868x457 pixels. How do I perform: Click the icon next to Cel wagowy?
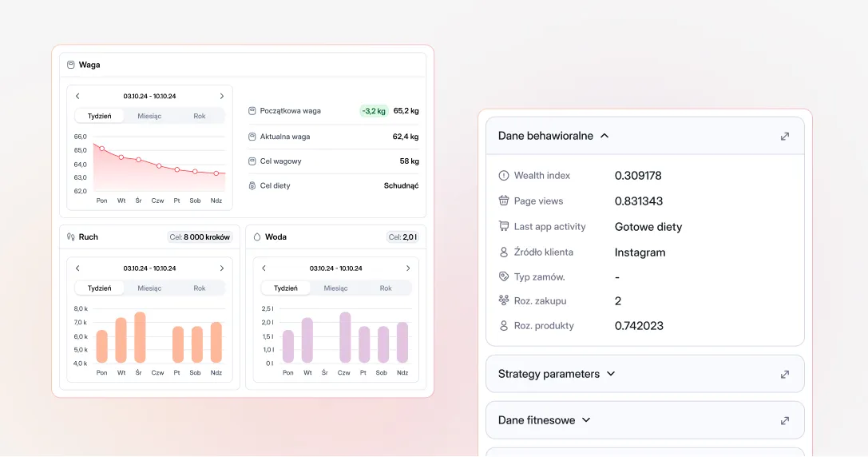pyautogui.click(x=252, y=161)
